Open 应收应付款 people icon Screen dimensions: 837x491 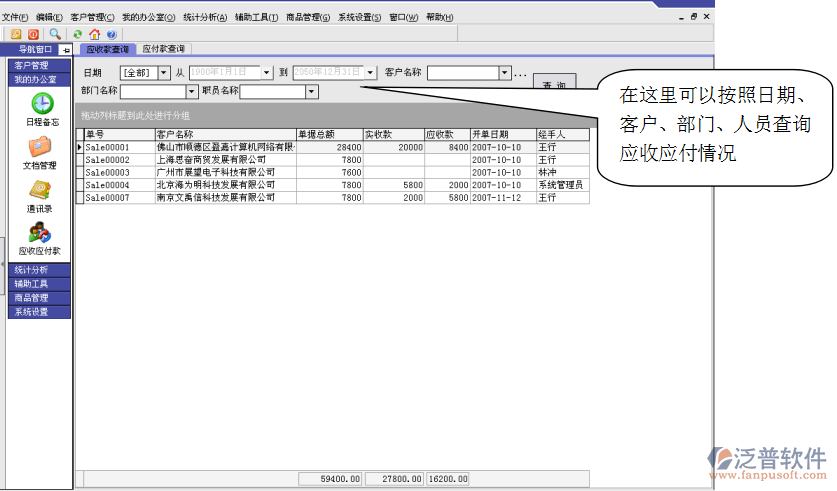[x=40, y=233]
